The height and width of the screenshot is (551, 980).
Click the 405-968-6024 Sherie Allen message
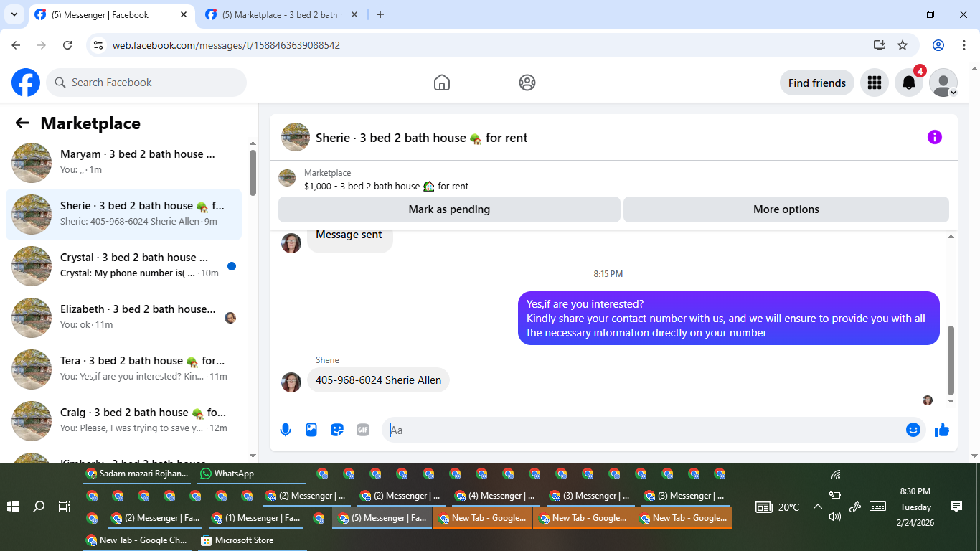click(x=378, y=380)
